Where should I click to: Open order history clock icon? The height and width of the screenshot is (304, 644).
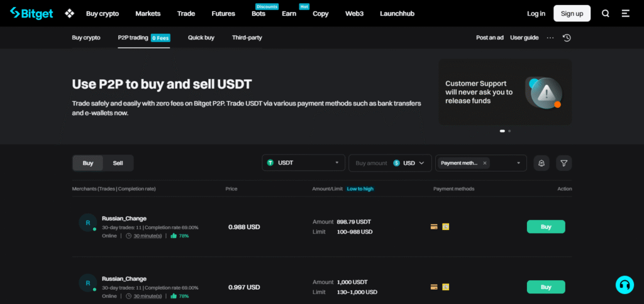coord(567,38)
